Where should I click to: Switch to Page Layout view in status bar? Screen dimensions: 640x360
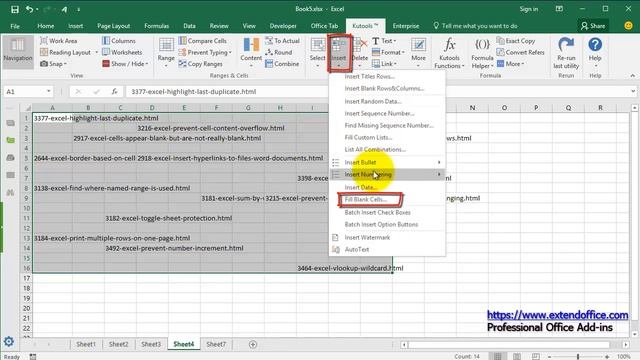point(517,356)
